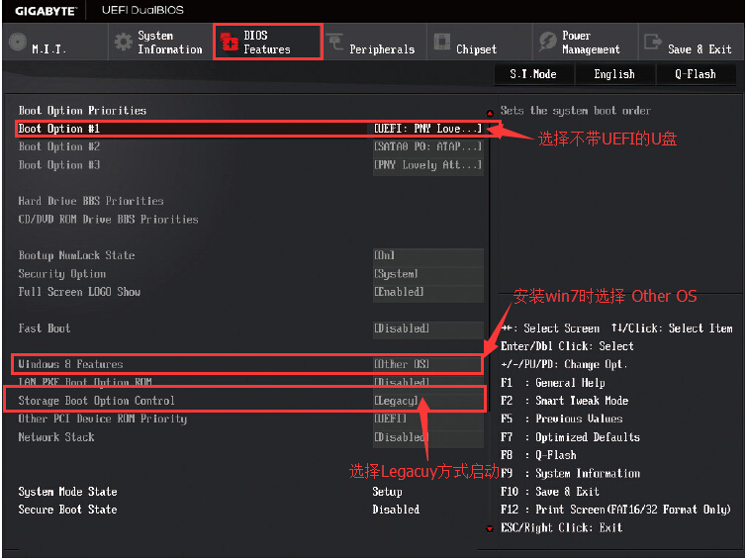Click the System Information gear icon

123,42
